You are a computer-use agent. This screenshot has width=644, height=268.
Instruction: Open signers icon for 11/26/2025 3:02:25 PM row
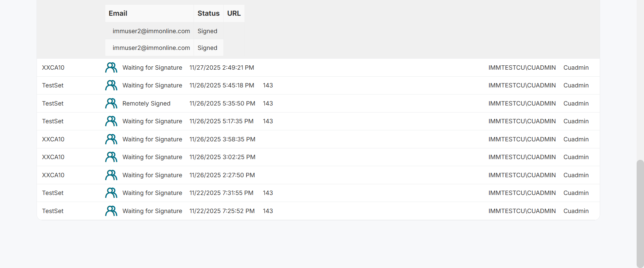111,157
